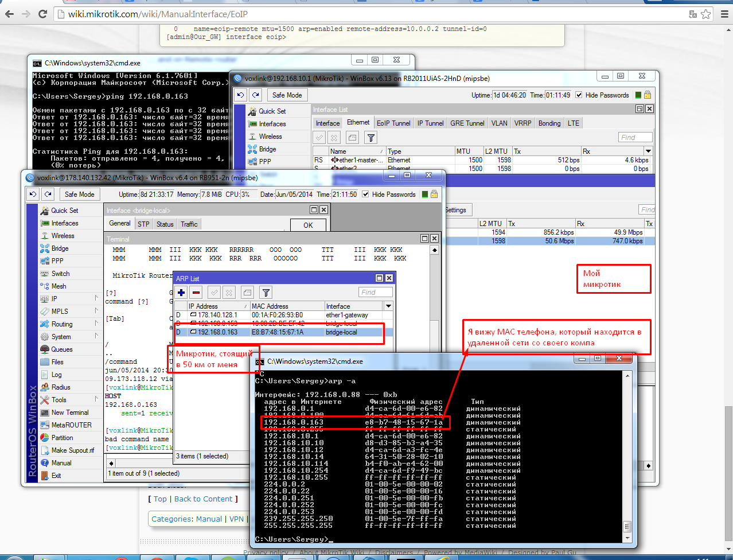Open the Log menu item
This screenshot has height=560, width=733.
click(56, 375)
